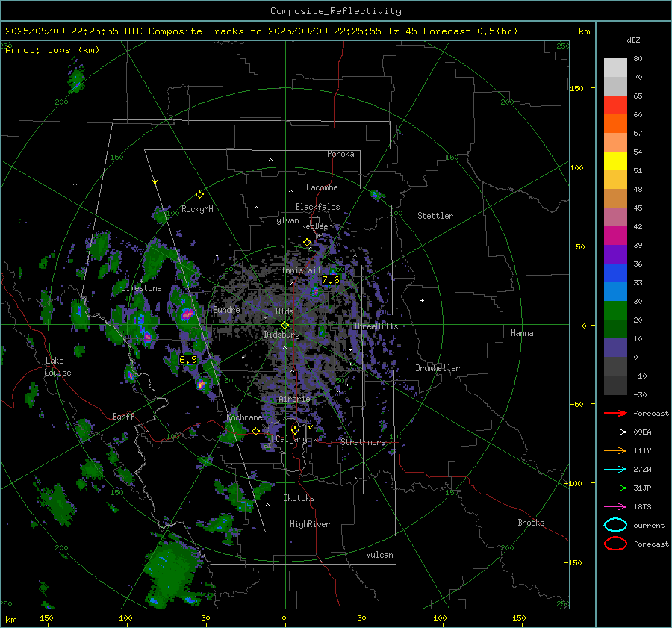
Task: Click the magenta 18TS arrow legend entry
Action: (615, 507)
